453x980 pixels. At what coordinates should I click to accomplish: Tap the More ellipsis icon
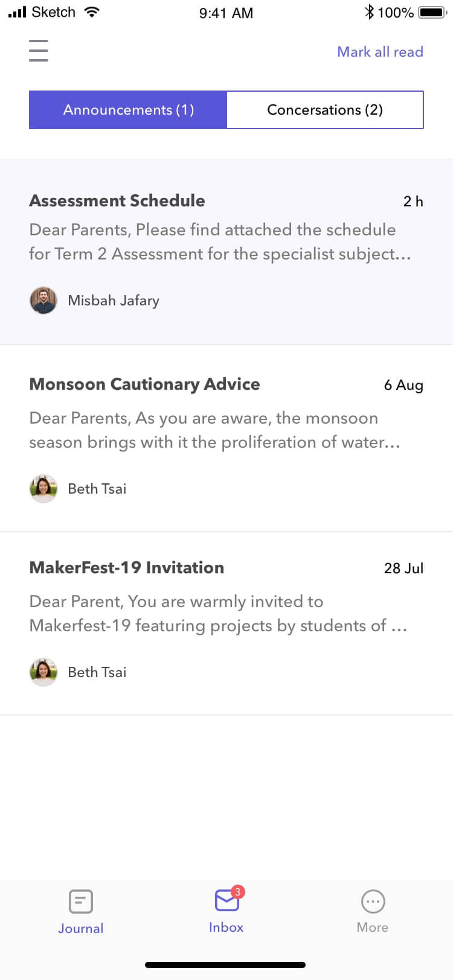pos(373,902)
